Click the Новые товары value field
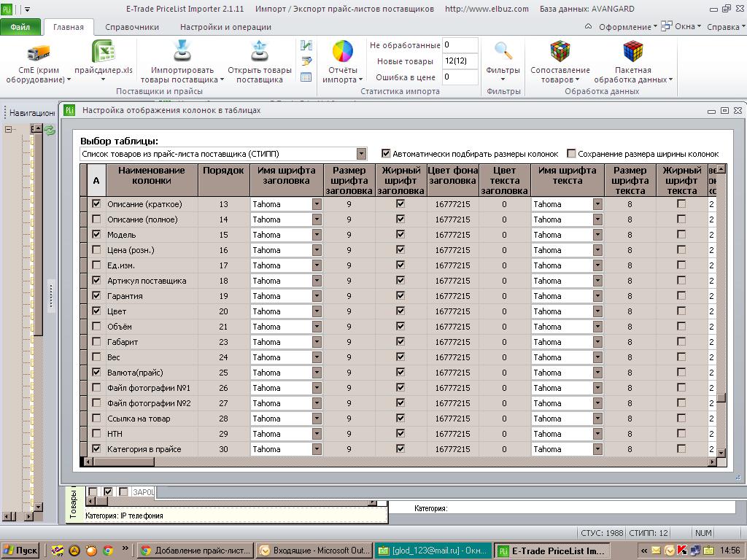The width and height of the screenshot is (747, 560). 460,61
